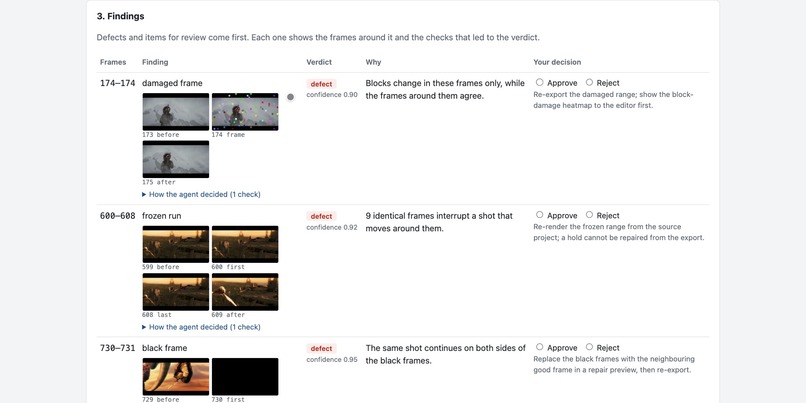
Task: Click the 'black frame' finding title
Action: 164,348
